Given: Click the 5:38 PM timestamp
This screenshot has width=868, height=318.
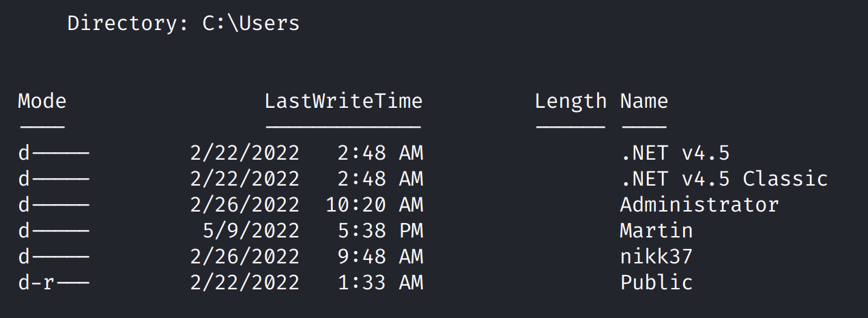Looking at the screenshot, I should (380, 231).
